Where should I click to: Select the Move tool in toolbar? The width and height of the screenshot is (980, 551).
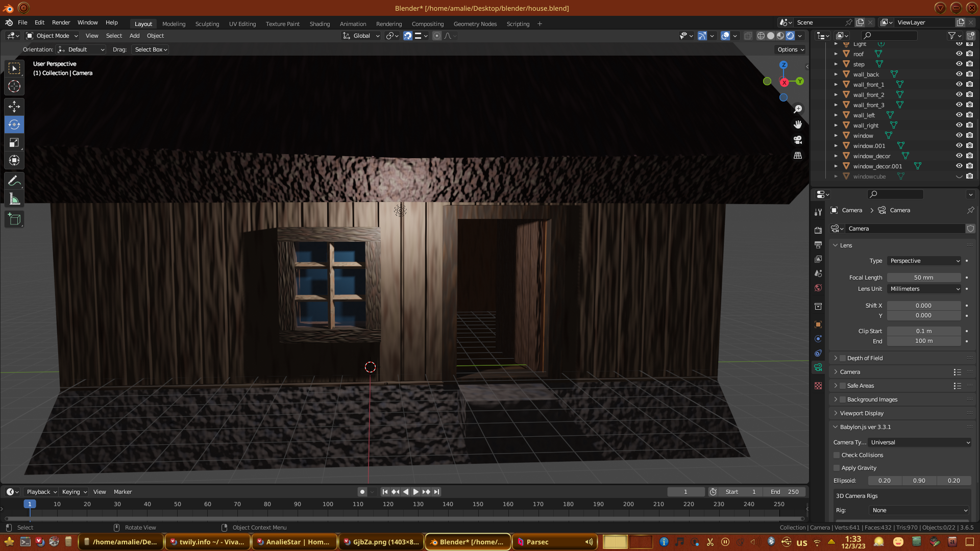tap(14, 106)
